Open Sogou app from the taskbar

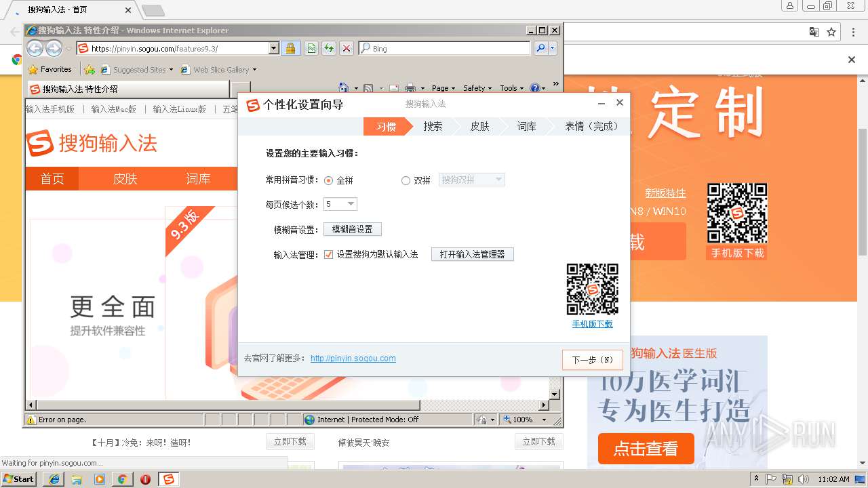pyautogui.click(x=169, y=479)
